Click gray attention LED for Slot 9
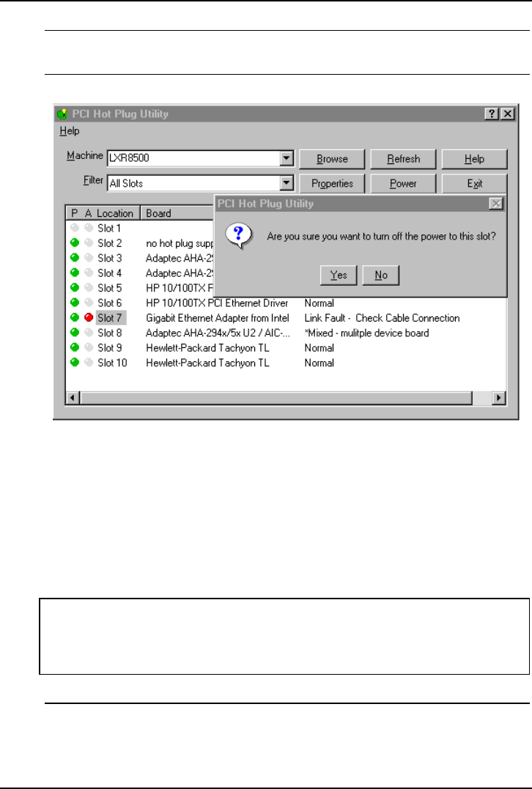Screen dimensions: 532x789 [89, 347]
